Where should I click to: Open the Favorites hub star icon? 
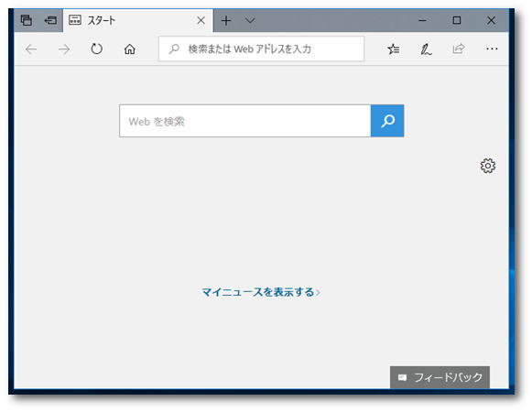point(393,49)
